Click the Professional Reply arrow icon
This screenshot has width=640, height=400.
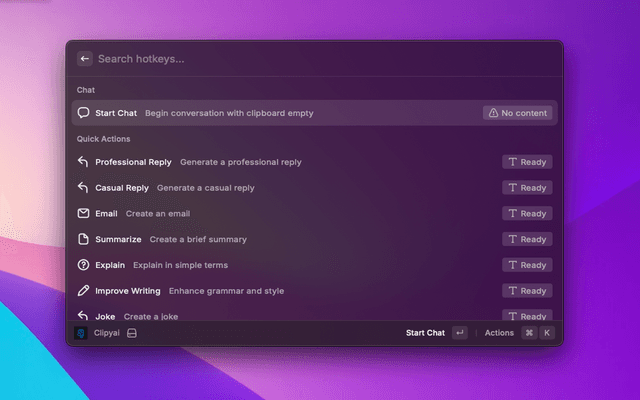[84, 162]
